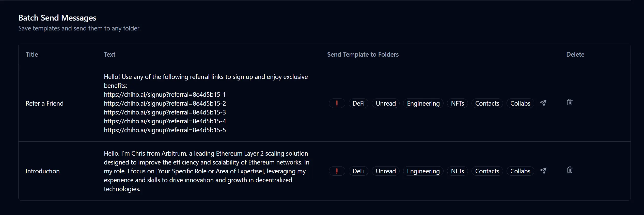Screen dimensions: 644x215
Task: Click send icon for Refer a Friend template
Action: click(543, 103)
